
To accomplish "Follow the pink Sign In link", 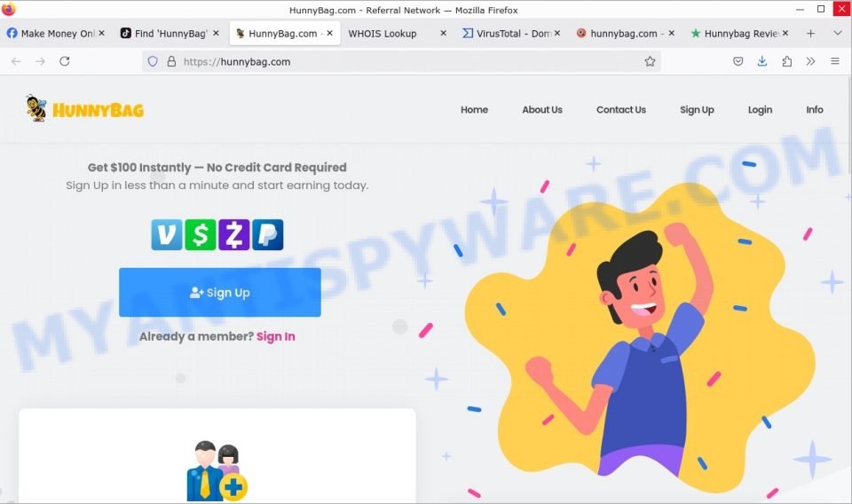I will tap(275, 336).
